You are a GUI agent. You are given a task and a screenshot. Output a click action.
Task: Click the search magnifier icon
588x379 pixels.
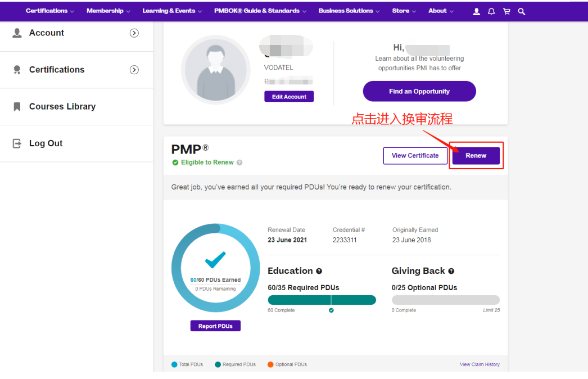[521, 11]
